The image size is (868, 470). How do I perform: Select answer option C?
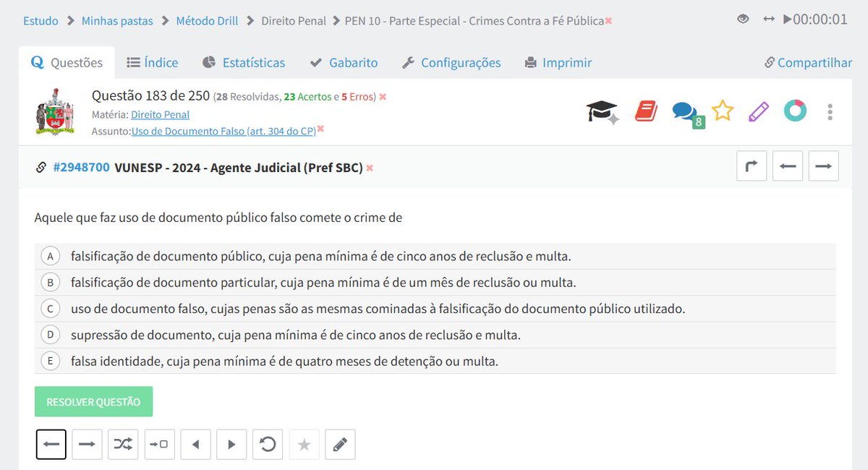pos(50,309)
